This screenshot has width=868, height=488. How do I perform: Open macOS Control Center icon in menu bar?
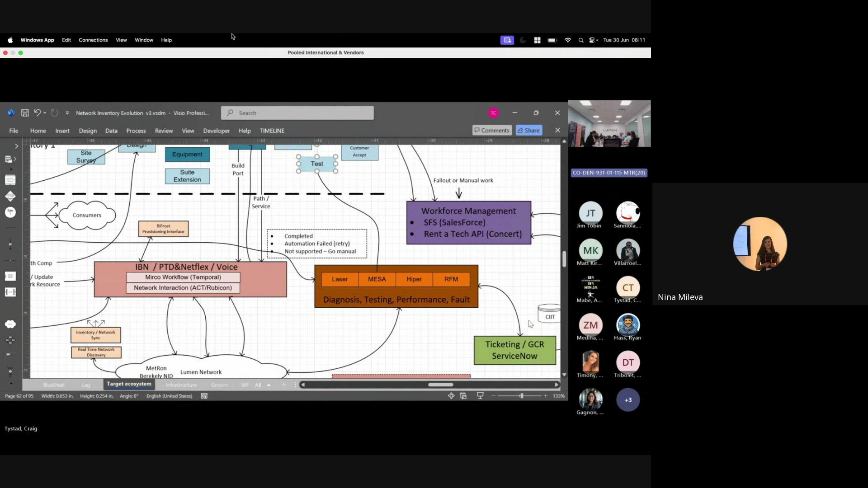(x=592, y=40)
